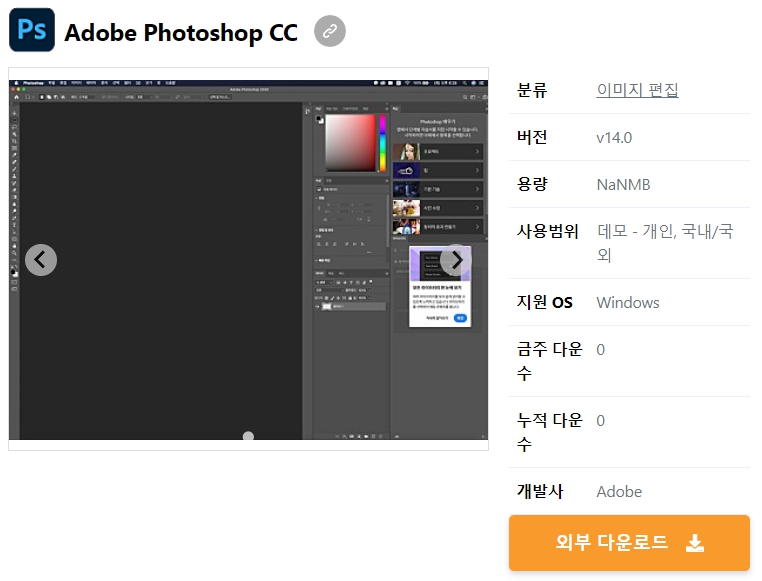Click the 분류 label
Image resolution: width=762 pixels, height=581 pixels.
[532, 90]
